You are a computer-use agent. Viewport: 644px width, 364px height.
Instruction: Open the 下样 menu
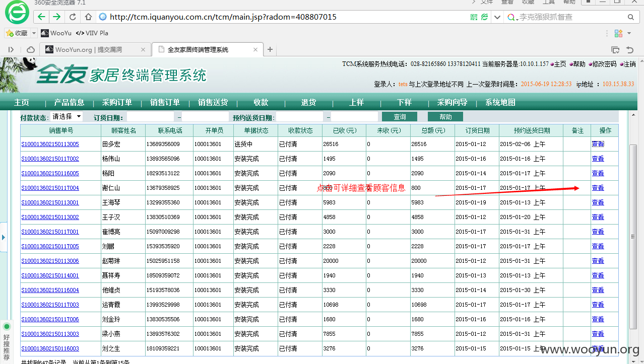(x=404, y=102)
